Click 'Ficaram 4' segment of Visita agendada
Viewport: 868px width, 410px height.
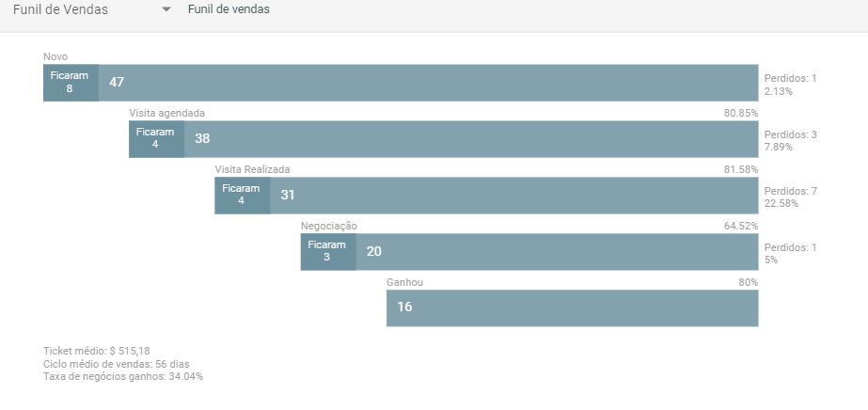[x=157, y=139]
